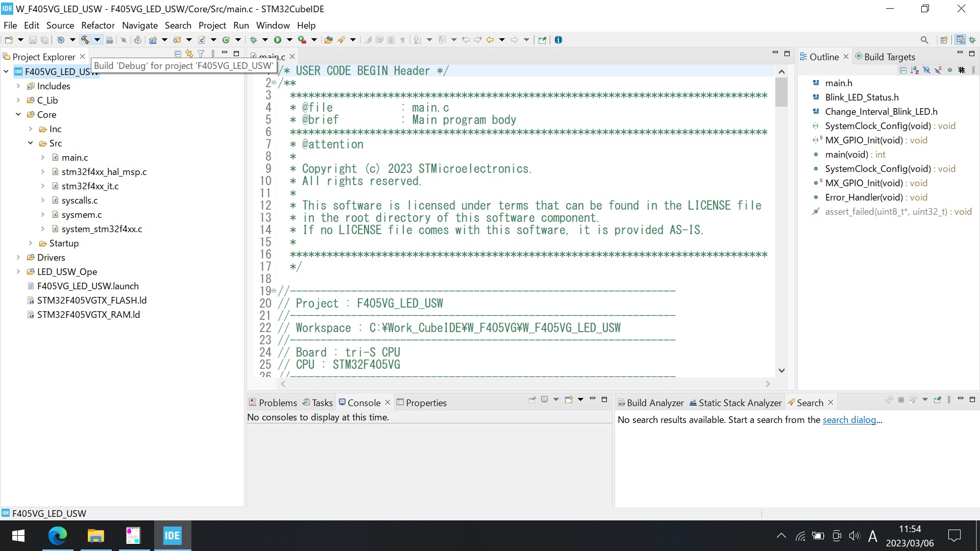Expand the Drivers folder
The image size is (980, 551).
click(x=18, y=258)
